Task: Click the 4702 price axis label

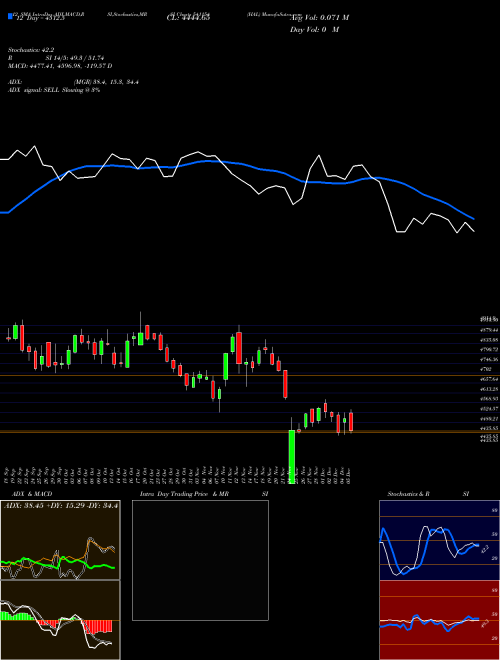Action: tap(486, 369)
